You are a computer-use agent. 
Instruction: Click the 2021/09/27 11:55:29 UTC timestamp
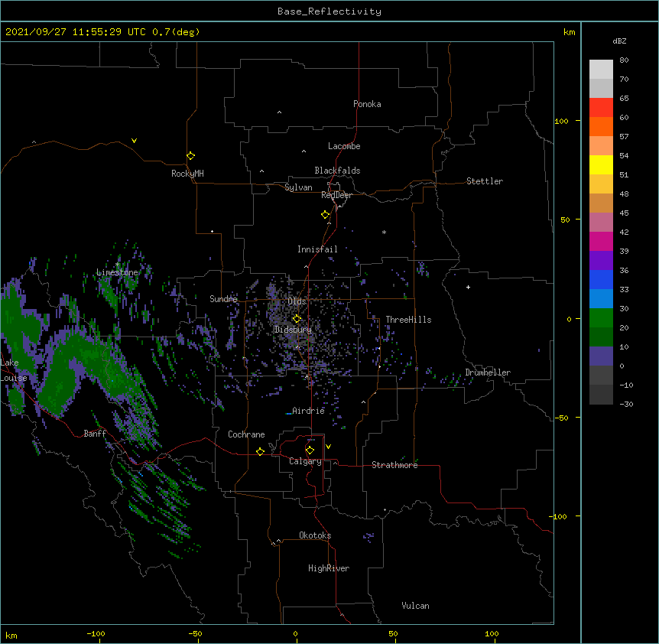pyautogui.click(x=76, y=32)
